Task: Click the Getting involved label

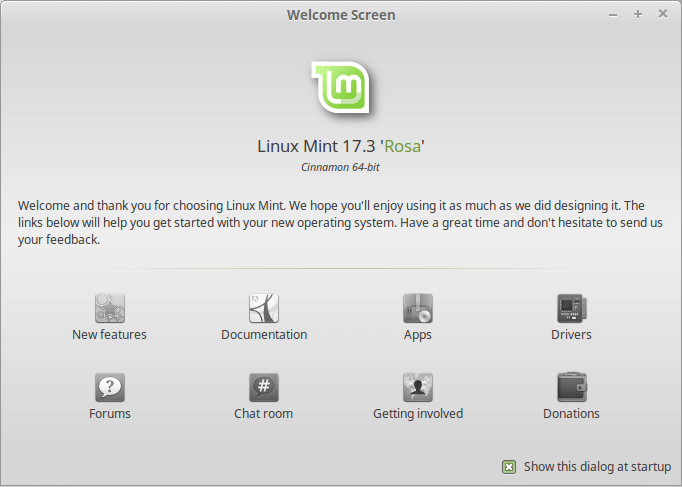Action: pyautogui.click(x=418, y=414)
